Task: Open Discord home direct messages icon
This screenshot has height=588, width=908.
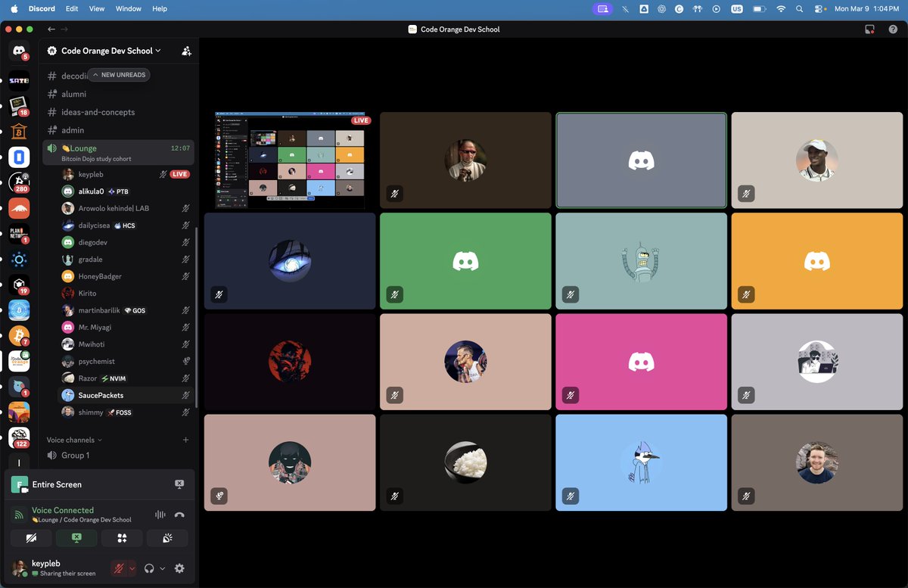Action: point(19,51)
